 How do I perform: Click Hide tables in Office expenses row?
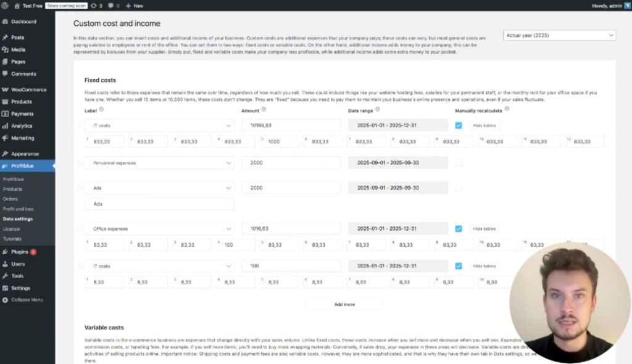(483, 229)
